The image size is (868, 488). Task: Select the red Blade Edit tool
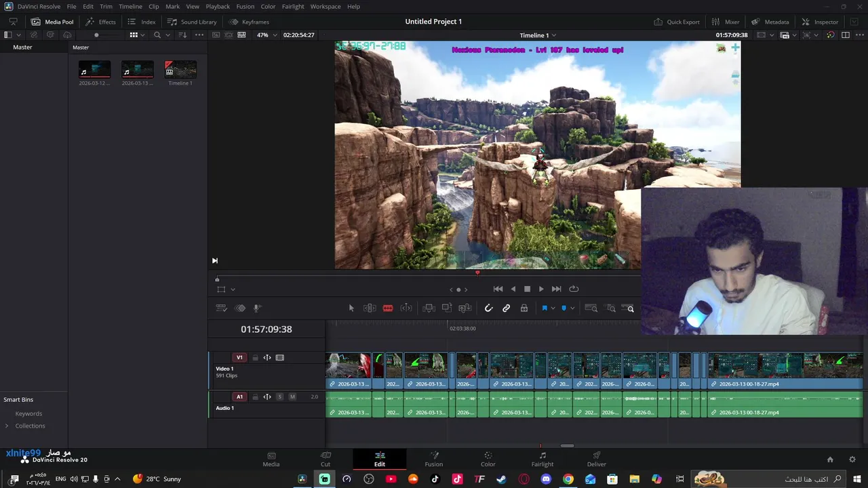pyautogui.click(x=388, y=308)
